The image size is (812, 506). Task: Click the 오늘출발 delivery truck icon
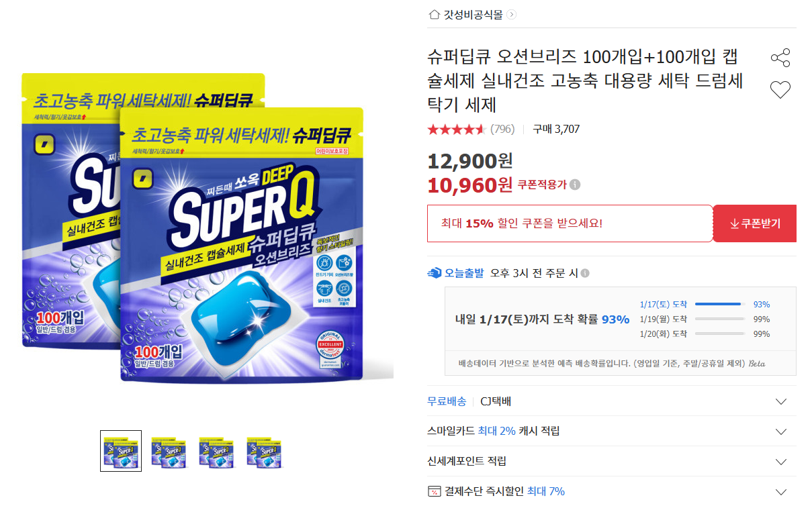(435, 273)
